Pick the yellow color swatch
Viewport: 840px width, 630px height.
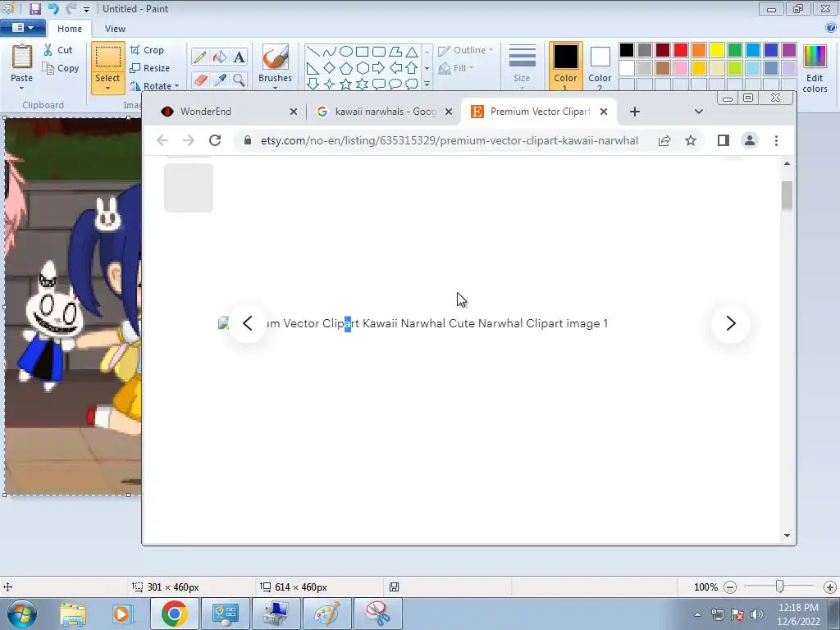pos(717,50)
